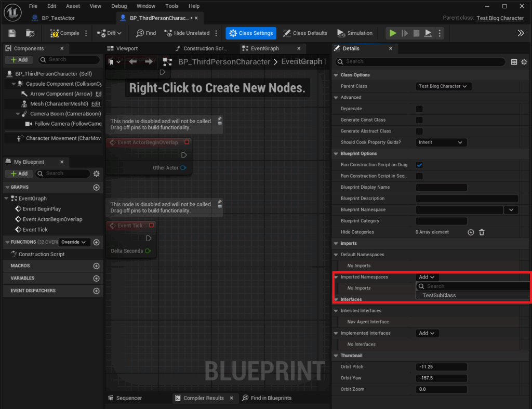Add new event dispatcher plus icon

tap(96, 291)
